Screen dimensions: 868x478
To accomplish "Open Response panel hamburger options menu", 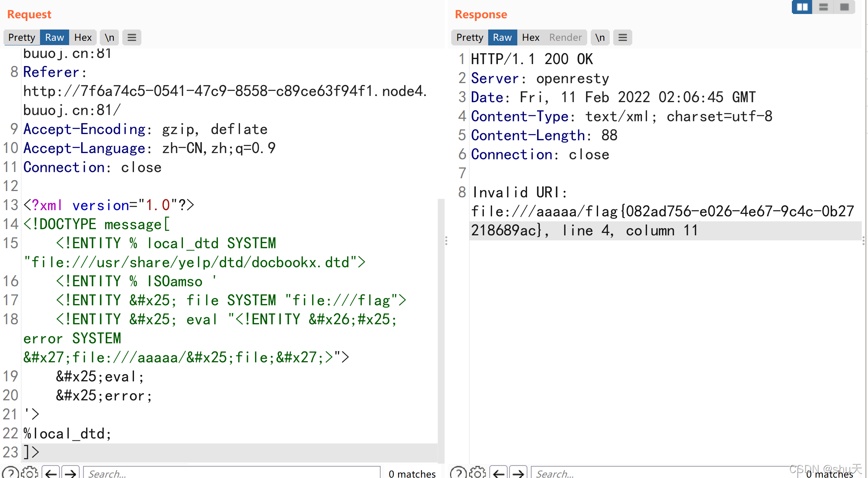I will tap(623, 37).
